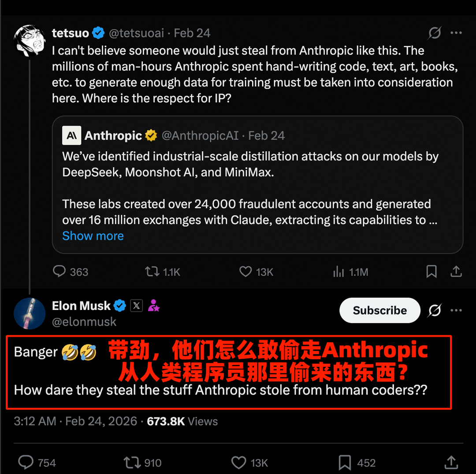The width and height of the screenshot is (476, 474).
Task: Reply to Elon Musk's post
Action: point(26,462)
